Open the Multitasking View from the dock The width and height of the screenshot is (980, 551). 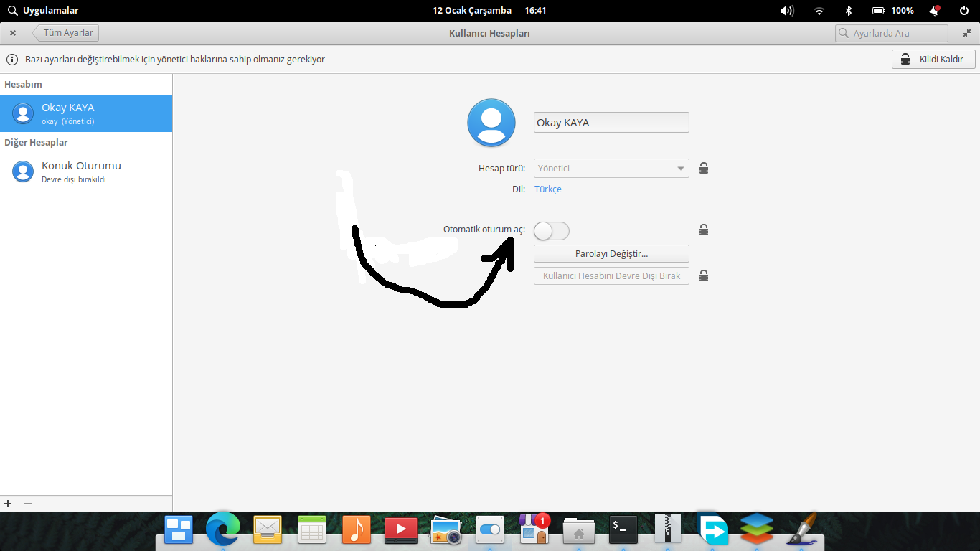click(x=178, y=530)
